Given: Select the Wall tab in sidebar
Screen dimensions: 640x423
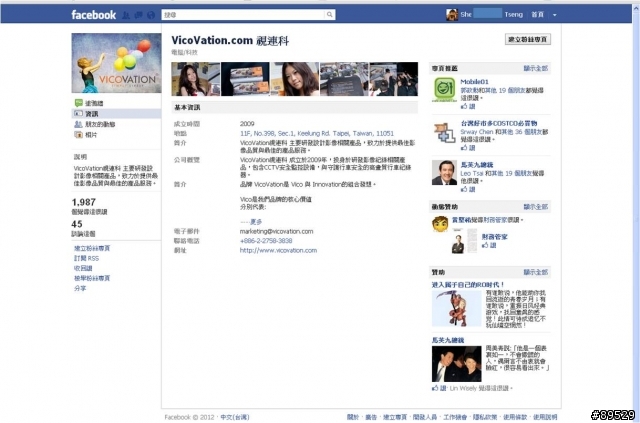Looking at the screenshot, I should (x=94, y=103).
